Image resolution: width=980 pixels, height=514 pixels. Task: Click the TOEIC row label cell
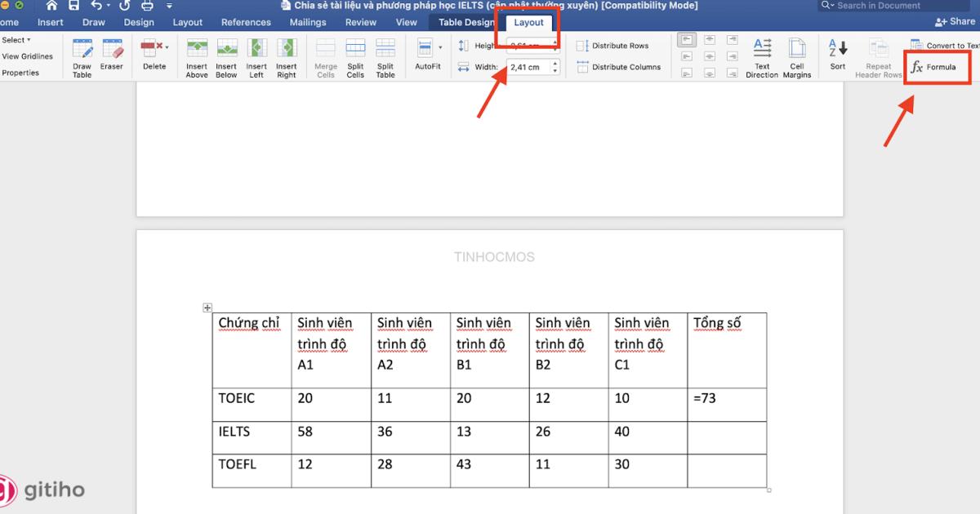point(252,405)
